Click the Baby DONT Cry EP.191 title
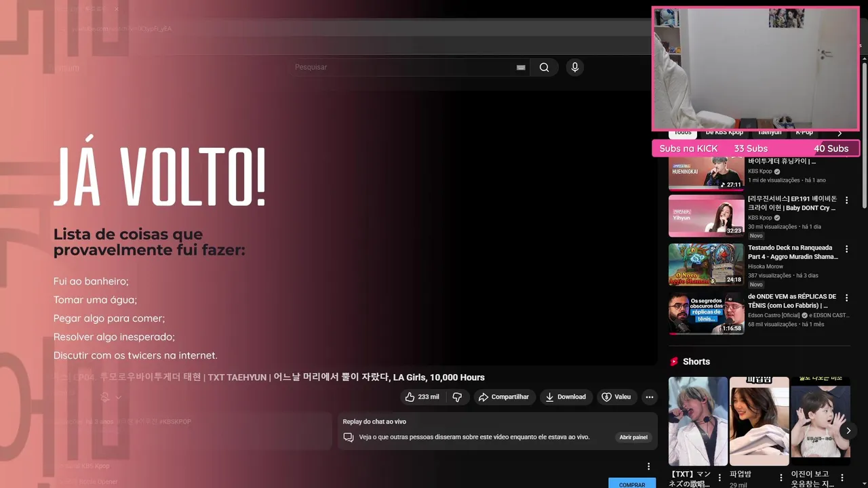This screenshot has height=488, width=868. coord(793,203)
